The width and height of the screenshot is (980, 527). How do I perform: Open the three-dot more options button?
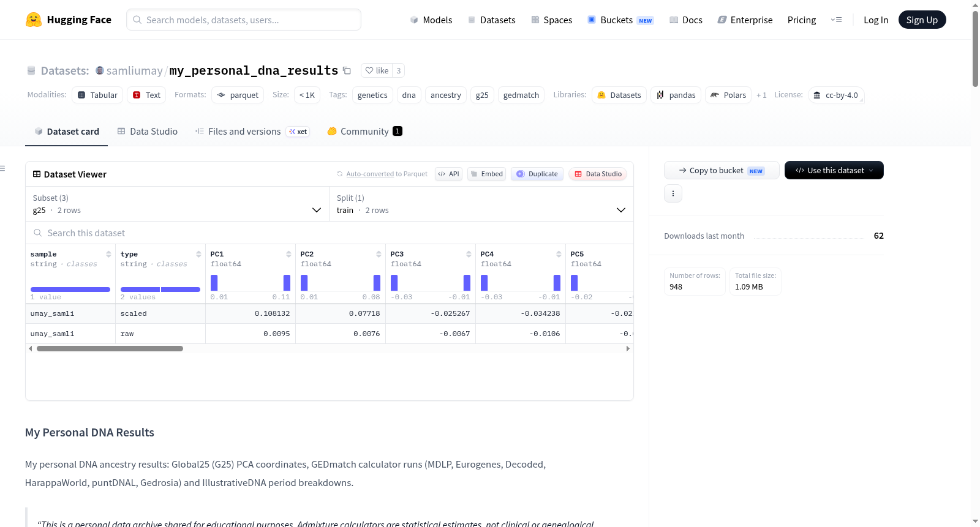coord(673,193)
